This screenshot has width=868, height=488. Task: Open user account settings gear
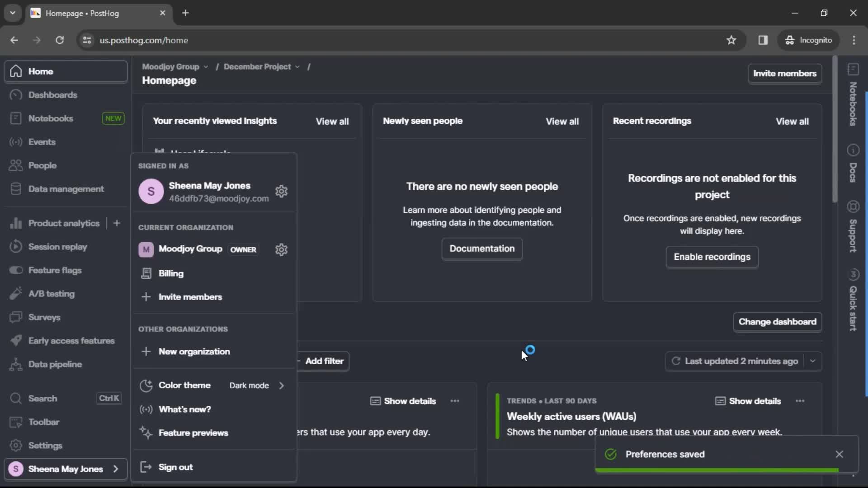pyautogui.click(x=281, y=190)
